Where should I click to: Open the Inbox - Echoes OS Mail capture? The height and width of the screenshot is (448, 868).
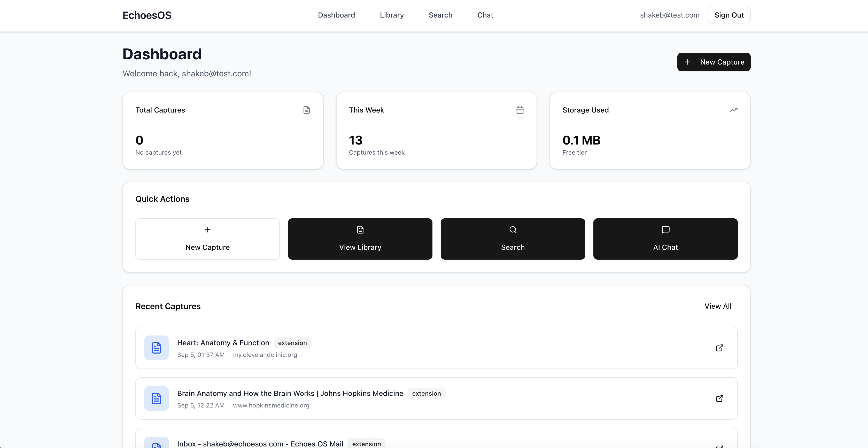[436, 438]
